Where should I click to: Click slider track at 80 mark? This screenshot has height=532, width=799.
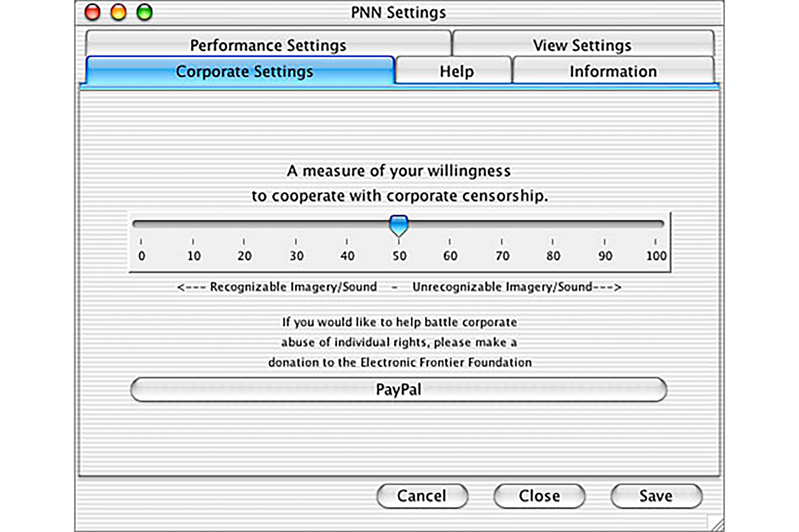point(553,224)
